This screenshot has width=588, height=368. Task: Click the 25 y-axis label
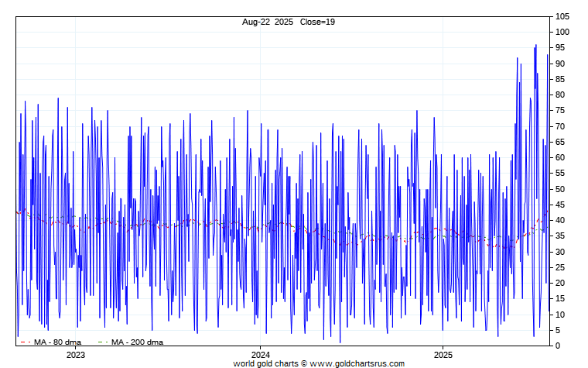point(560,267)
